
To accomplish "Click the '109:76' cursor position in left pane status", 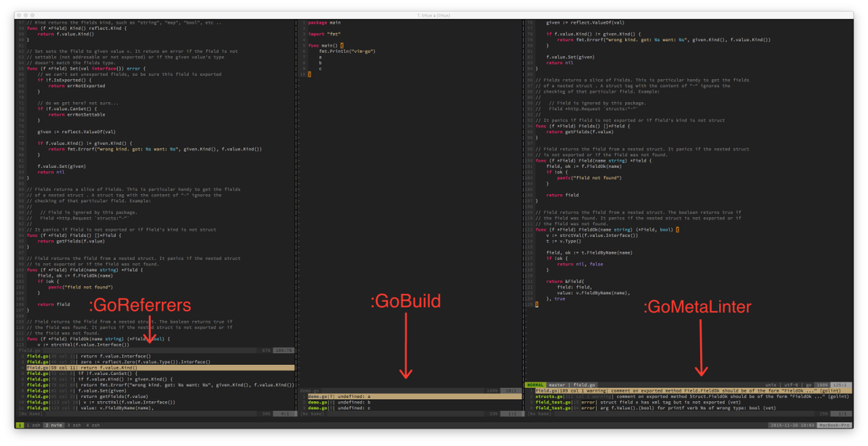I will point(284,350).
